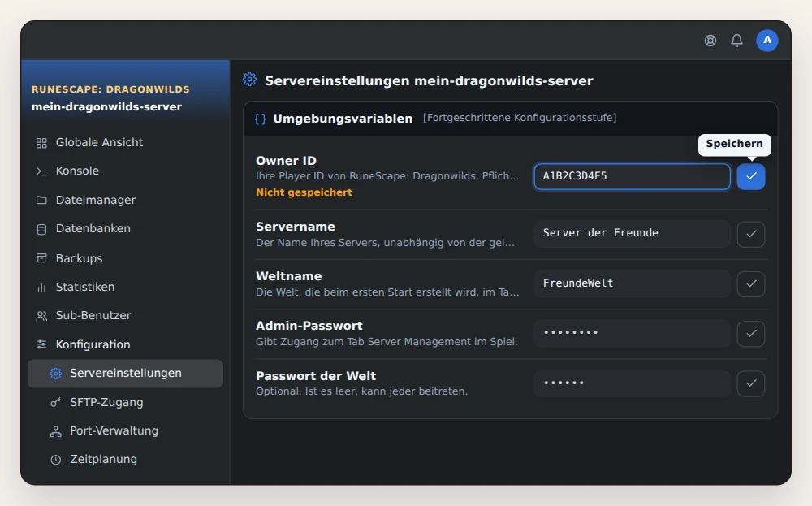The width and height of the screenshot is (812, 506).
Task: Go to Konsole page
Action: (x=125, y=171)
